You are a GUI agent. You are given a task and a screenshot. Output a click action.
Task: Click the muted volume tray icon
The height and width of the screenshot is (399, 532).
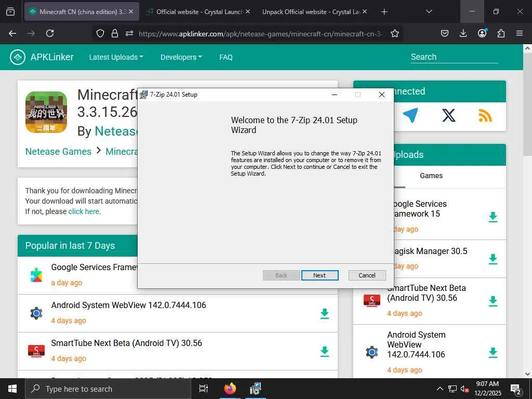point(464,389)
